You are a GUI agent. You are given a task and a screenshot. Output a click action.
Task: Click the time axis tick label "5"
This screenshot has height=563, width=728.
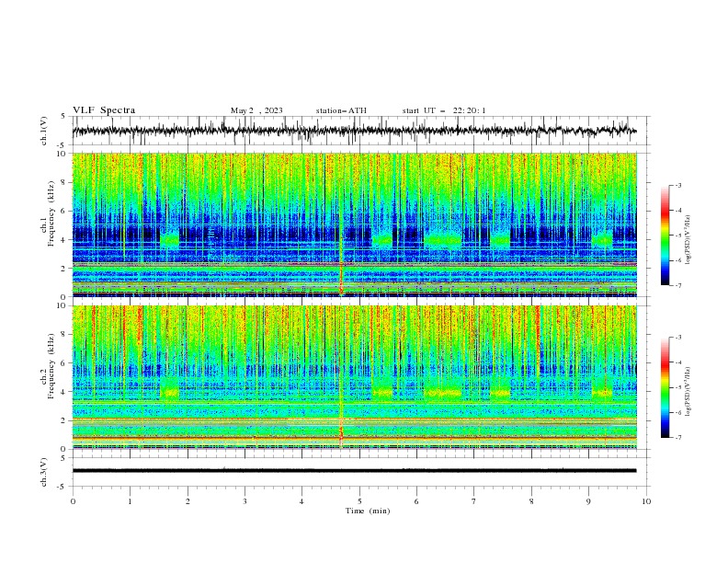[359, 501]
